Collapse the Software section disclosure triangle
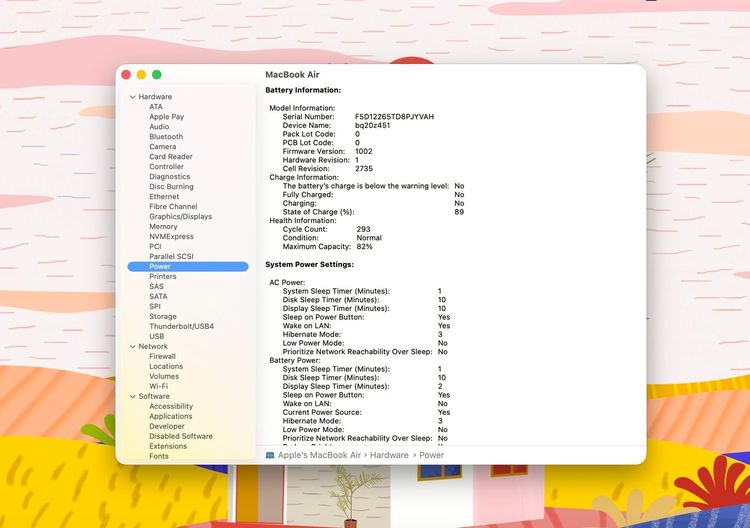This screenshot has height=528, width=750. pos(132,397)
